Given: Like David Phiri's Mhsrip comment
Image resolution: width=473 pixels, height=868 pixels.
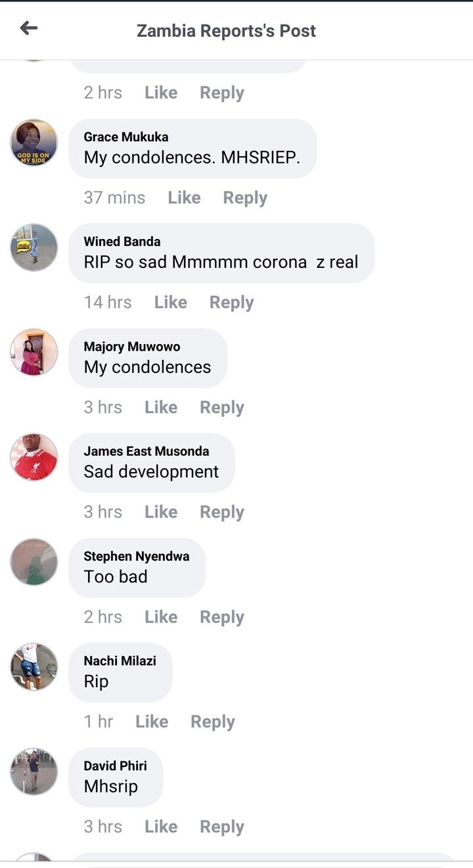Looking at the screenshot, I should coord(161,826).
